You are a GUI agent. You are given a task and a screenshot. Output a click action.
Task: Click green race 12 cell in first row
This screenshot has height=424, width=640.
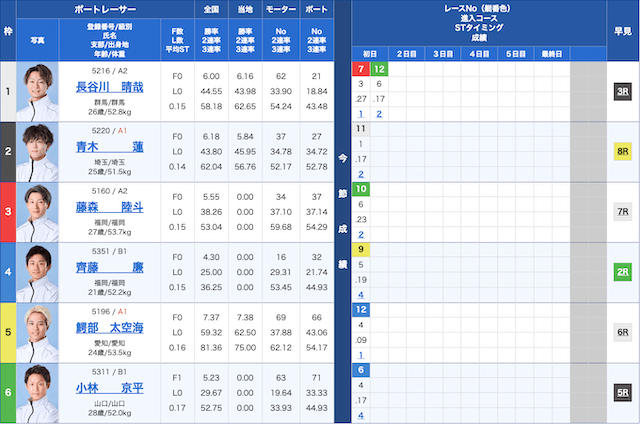click(x=379, y=69)
